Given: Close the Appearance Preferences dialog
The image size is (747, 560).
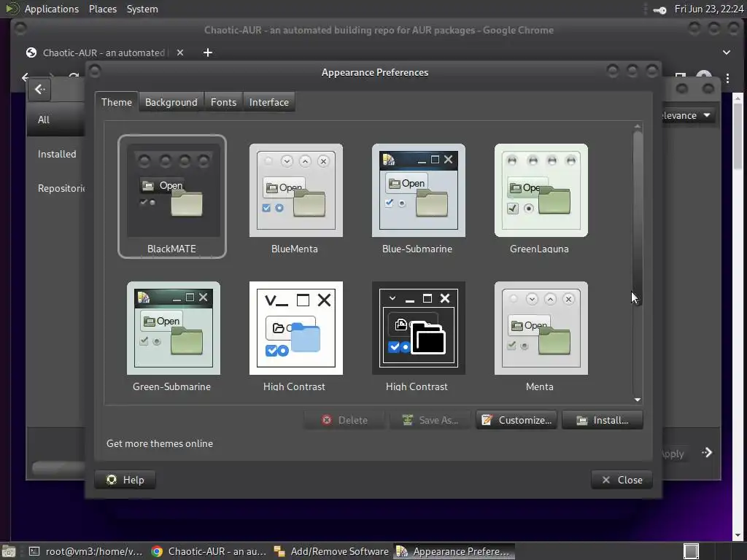Looking at the screenshot, I should click(622, 480).
